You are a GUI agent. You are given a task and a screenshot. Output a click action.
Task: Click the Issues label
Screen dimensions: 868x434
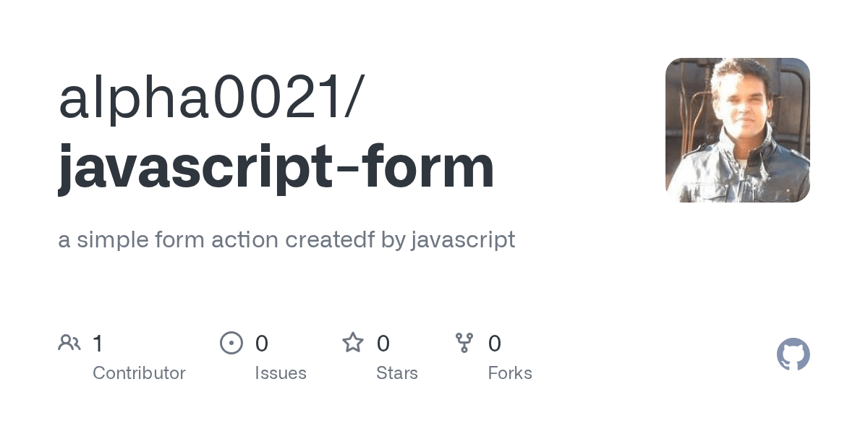tap(281, 373)
